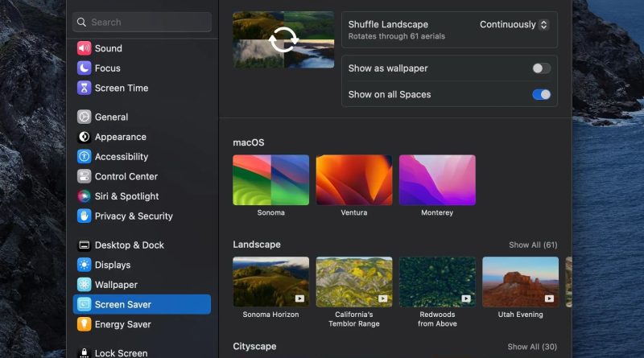The image size is (644, 358).
Task: Click video badge on Sonoma Horizon thumbnail
Action: [x=299, y=298]
